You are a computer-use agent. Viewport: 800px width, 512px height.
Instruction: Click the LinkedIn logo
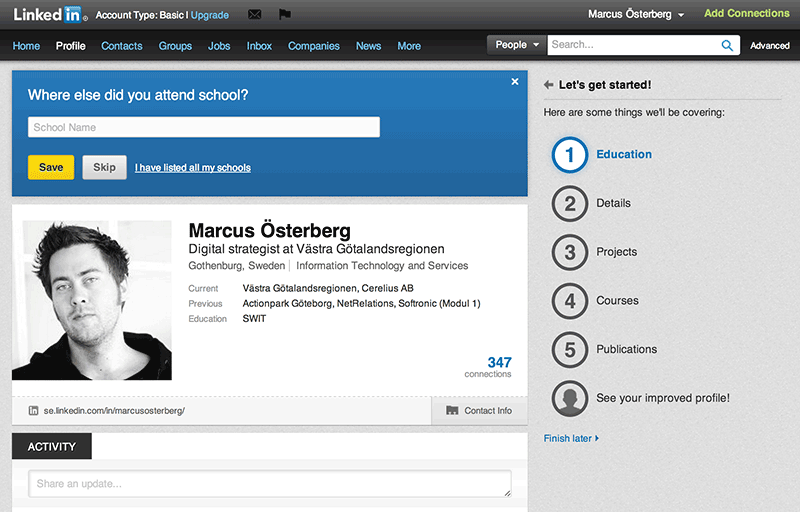pos(50,15)
